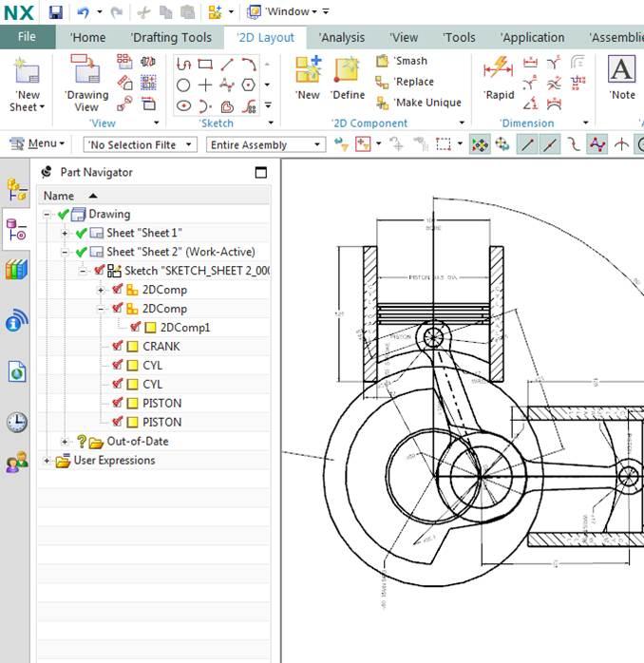Click the New 2D Component icon
The width and height of the screenshot is (644, 663).
point(308,72)
